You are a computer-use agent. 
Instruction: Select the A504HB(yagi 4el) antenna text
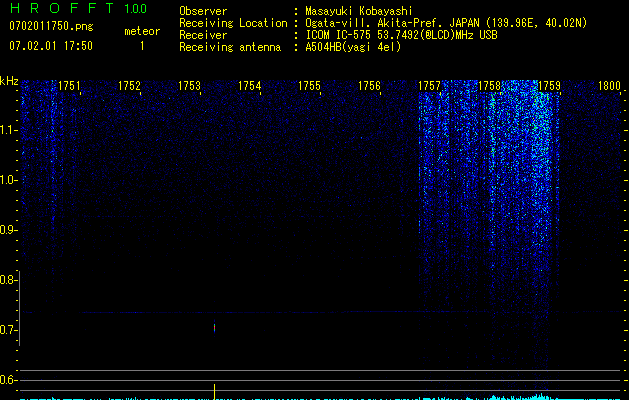(x=353, y=47)
